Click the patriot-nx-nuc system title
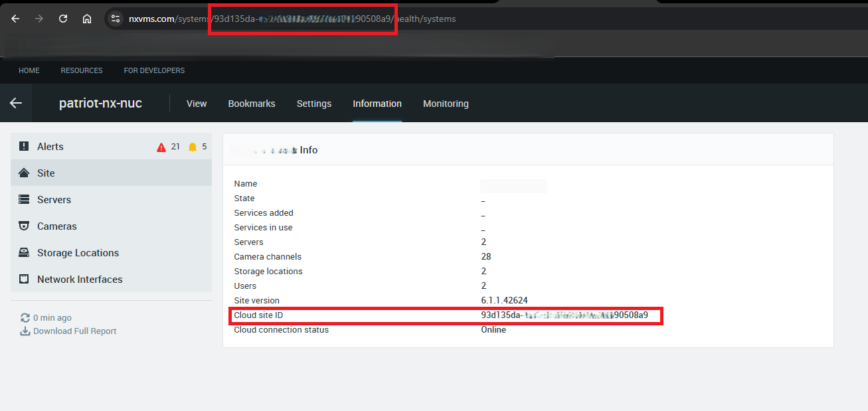The image size is (868, 411). pos(100,104)
